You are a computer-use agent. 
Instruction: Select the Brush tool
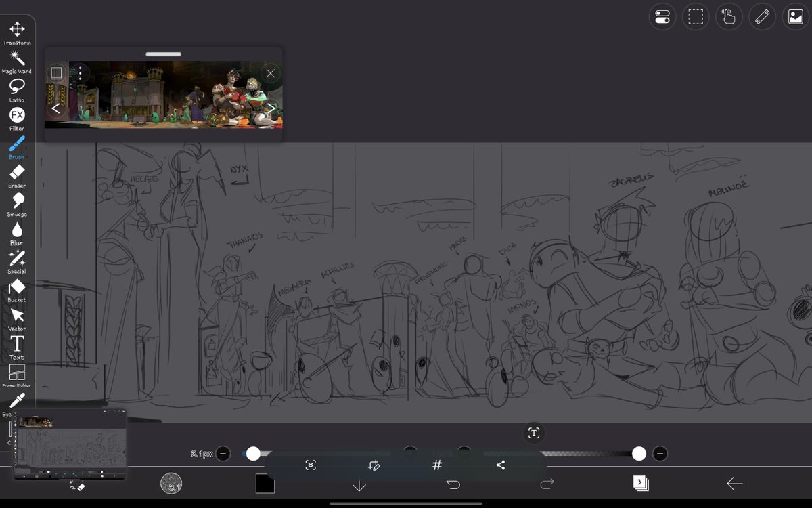pos(17,147)
